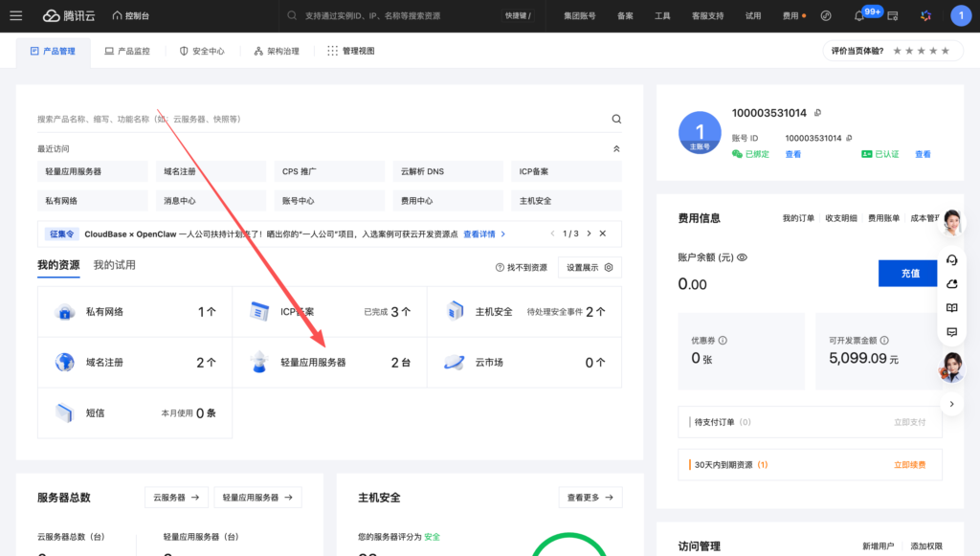This screenshot has height=556, width=980.
Task: Open the headset customer service icon
Action: [951, 259]
